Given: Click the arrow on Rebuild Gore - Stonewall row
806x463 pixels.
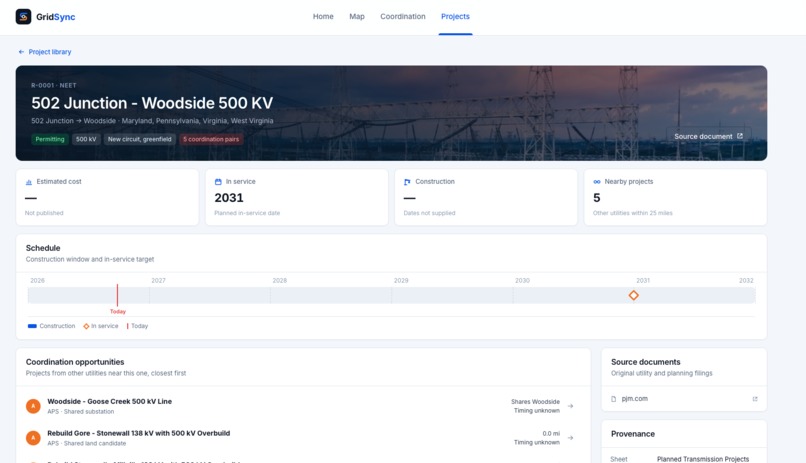Looking at the screenshot, I should (x=570, y=438).
